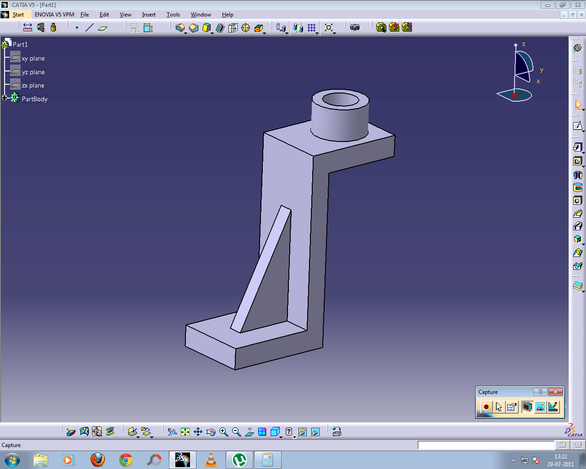Toggle Swap Visible Space icon
Viewport: 586px width, 469px height.
pyautogui.click(x=315, y=432)
